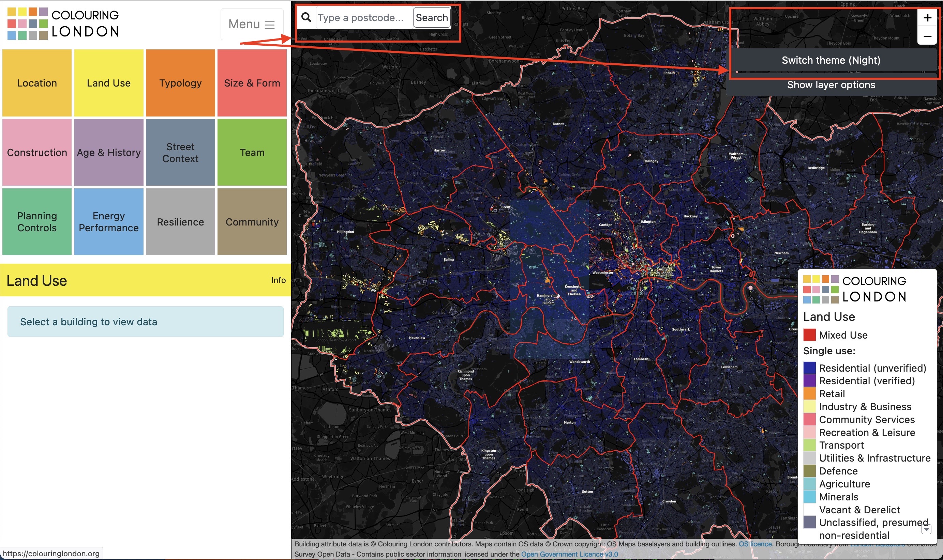Click the Westminster label on map
This screenshot has width=943, height=560.
pyautogui.click(x=603, y=273)
